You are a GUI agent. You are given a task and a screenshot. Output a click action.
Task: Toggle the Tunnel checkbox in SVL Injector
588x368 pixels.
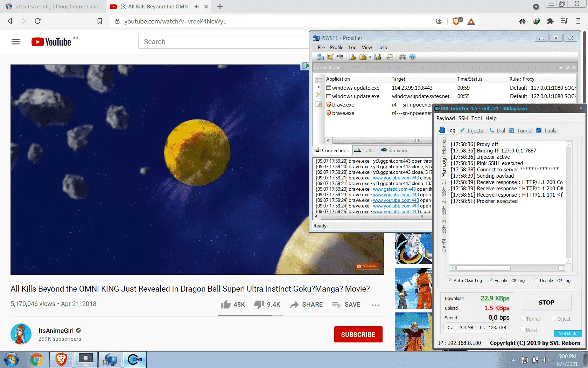pos(522,319)
